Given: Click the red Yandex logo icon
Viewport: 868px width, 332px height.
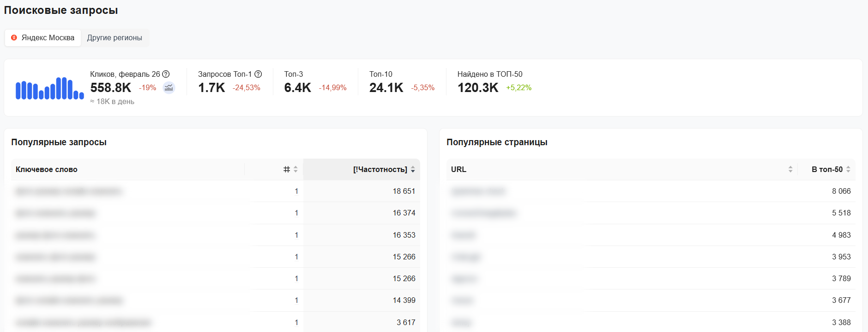Looking at the screenshot, I should point(14,37).
